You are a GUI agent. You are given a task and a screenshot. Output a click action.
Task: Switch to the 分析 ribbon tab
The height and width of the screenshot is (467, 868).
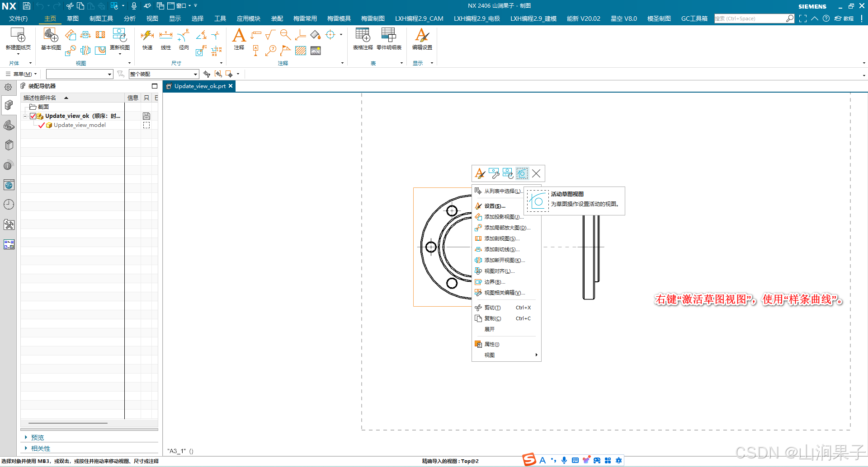click(130, 19)
